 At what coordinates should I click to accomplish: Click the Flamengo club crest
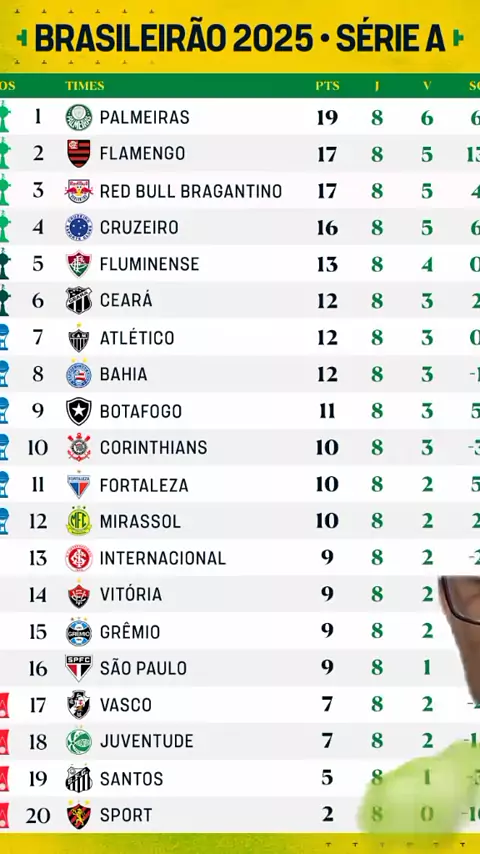point(79,154)
